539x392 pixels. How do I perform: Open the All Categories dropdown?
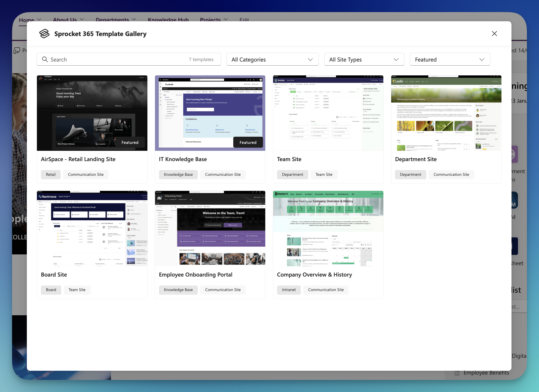272,59
